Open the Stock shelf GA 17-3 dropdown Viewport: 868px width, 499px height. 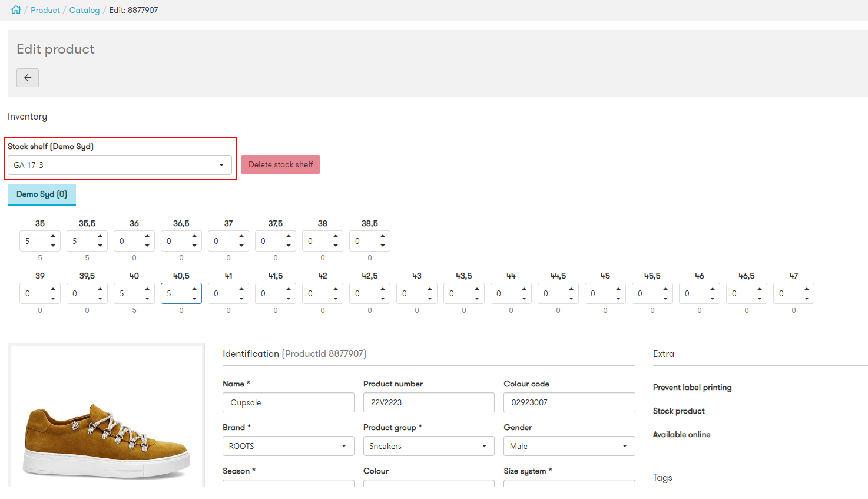tap(120, 165)
